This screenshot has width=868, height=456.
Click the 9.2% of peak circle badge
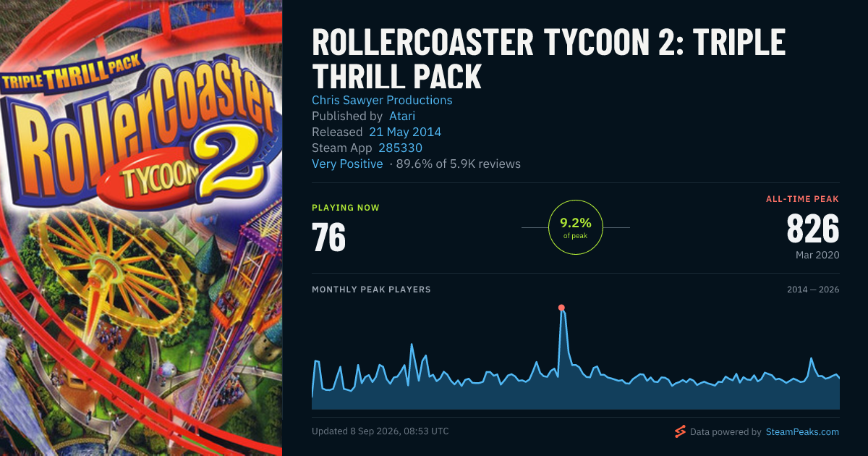tap(576, 227)
